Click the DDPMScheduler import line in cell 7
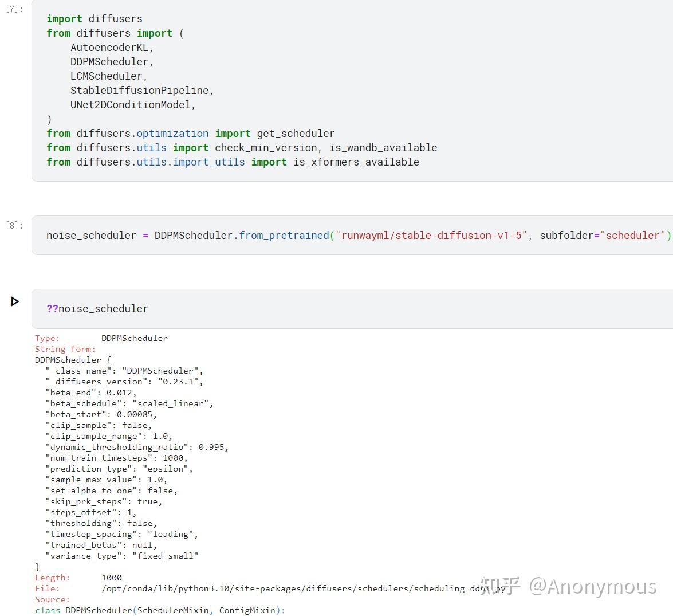The width and height of the screenshot is (673, 616). (111, 62)
